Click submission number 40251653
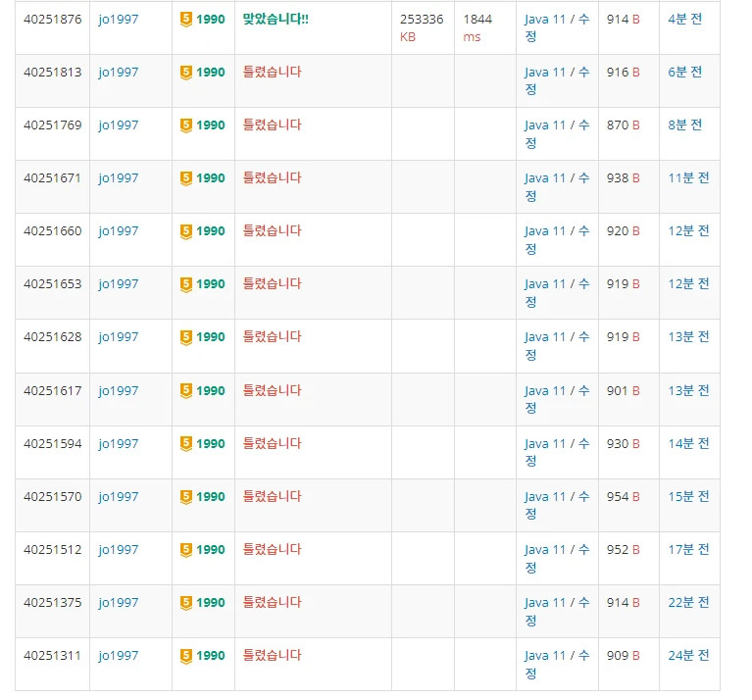This screenshot has width=752, height=700. pos(53,284)
